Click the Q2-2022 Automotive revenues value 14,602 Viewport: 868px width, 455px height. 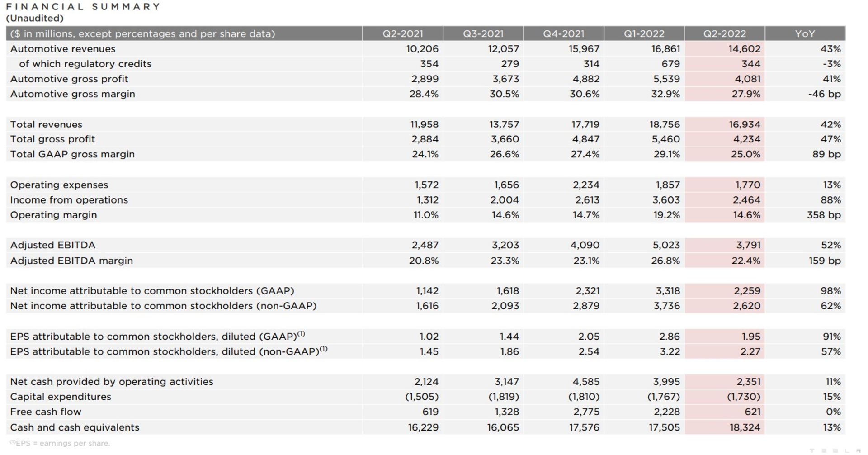coord(744,49)
